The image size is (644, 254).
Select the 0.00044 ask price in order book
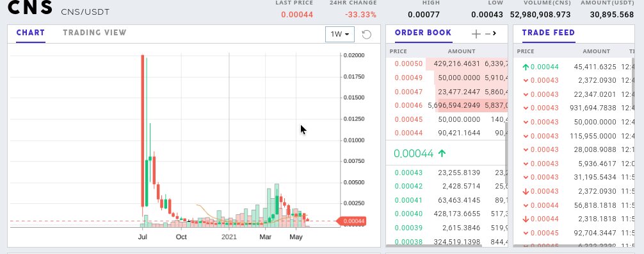(408, 133)
